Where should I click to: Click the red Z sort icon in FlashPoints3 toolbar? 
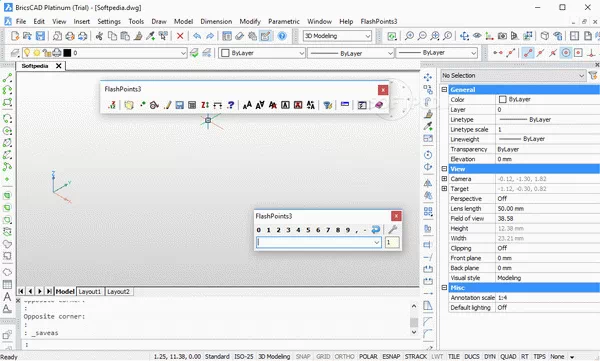tap(205, 105)
